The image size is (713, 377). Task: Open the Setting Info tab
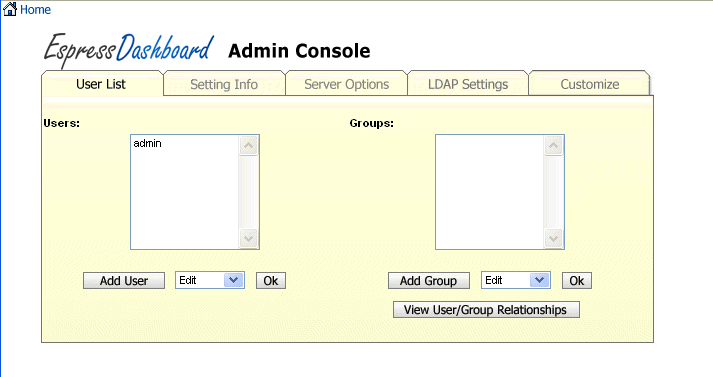[224, 84]
